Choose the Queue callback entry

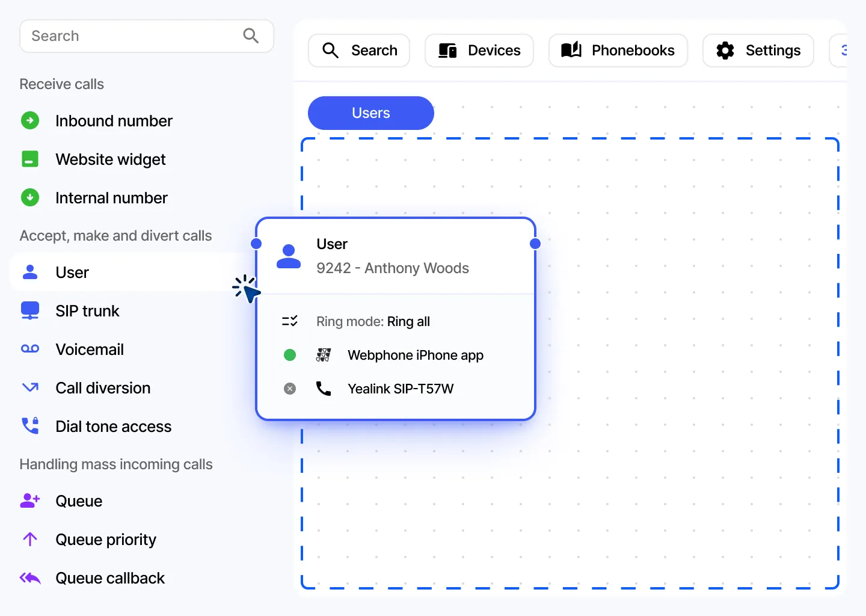(110, 578)
